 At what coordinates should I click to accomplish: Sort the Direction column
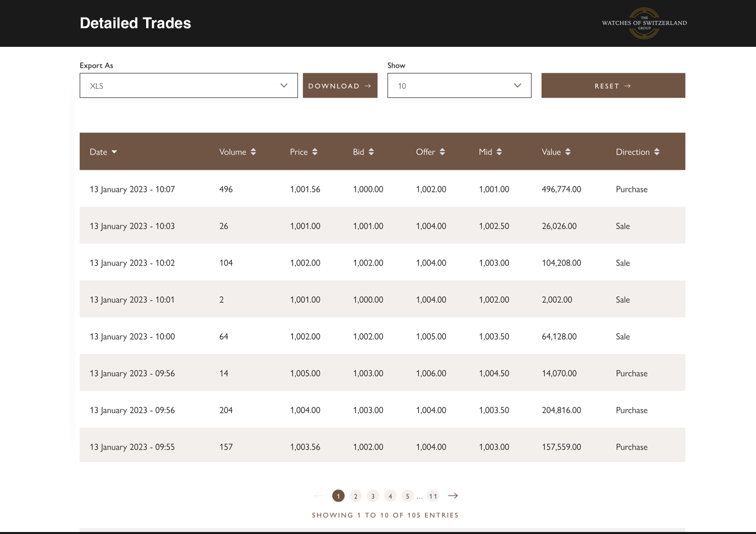[657, 152]
